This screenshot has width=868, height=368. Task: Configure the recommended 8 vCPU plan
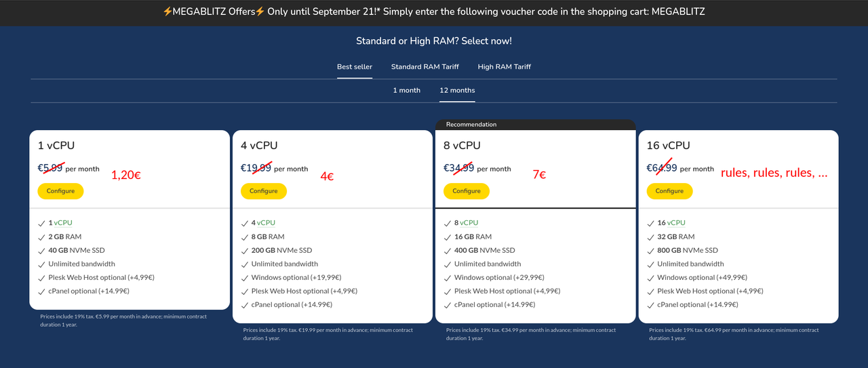[467, 191]
